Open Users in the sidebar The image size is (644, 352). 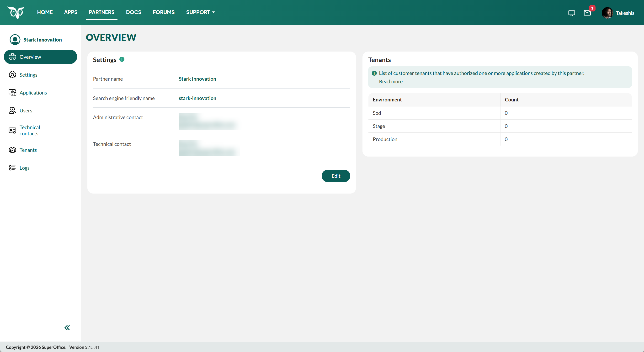41,110
